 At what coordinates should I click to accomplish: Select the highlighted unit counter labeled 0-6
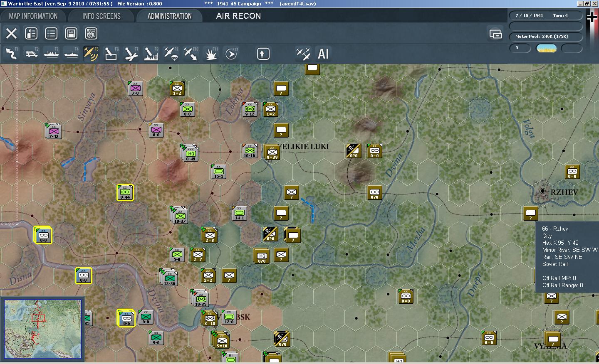click(x=126, y=318)
